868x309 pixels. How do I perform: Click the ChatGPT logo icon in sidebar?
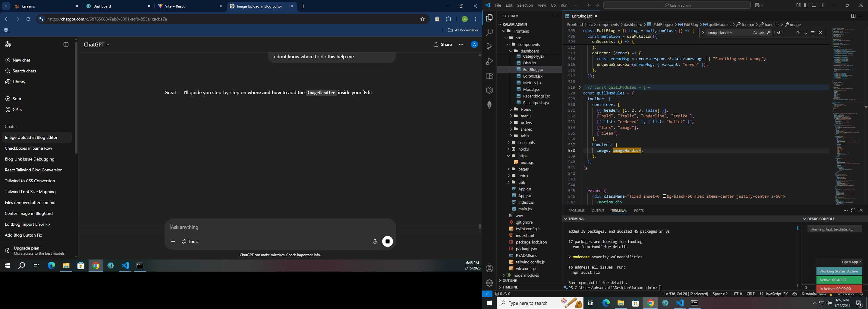point(8,45)
